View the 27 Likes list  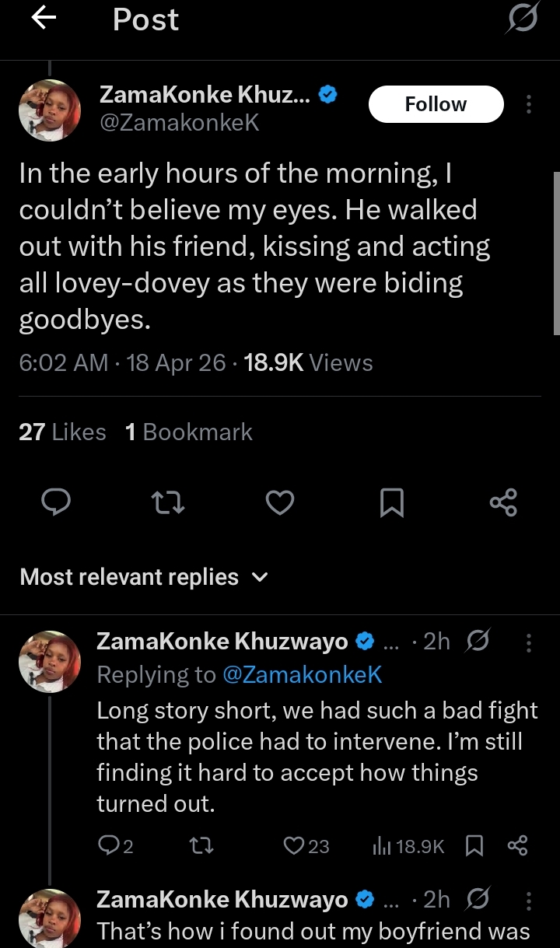tap(62, 432)
